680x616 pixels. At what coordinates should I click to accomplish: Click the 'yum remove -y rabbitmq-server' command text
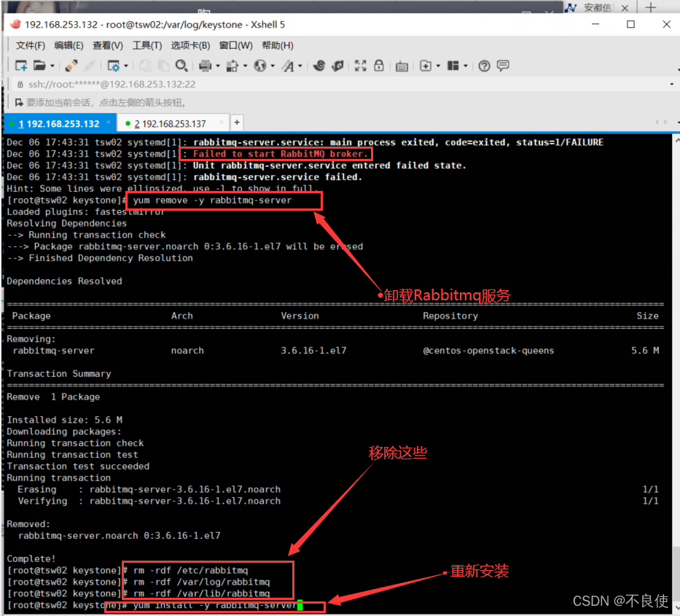coord(213,200)
